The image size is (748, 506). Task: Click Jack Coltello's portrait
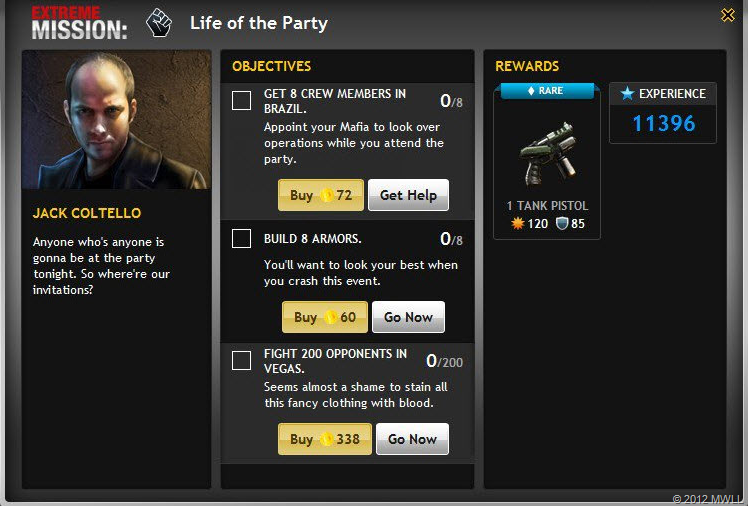(116, 120)
